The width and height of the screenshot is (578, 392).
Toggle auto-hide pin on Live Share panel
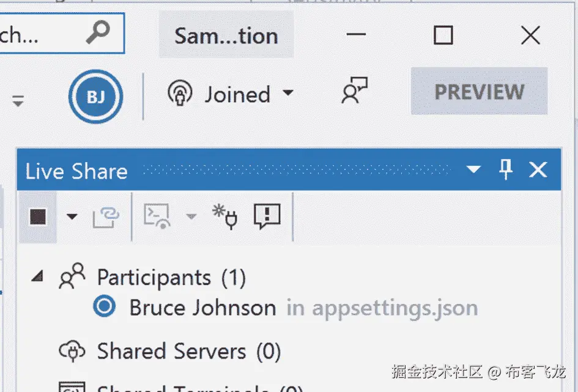tap(506, 169)
